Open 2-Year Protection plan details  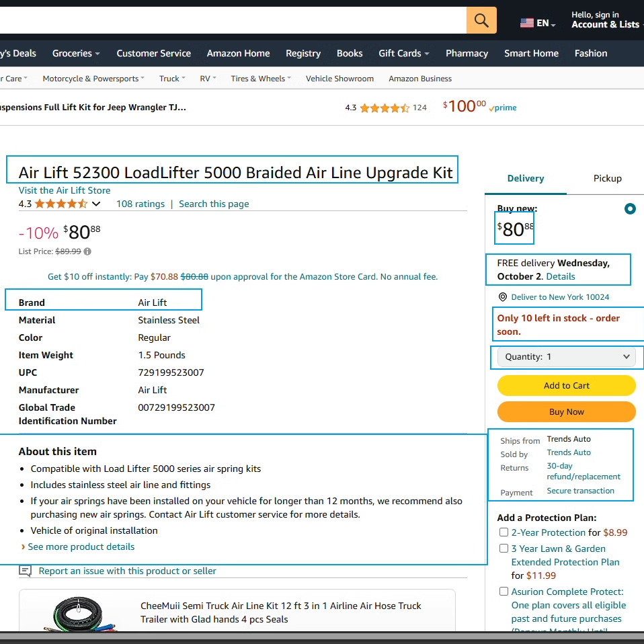[549, 532]
